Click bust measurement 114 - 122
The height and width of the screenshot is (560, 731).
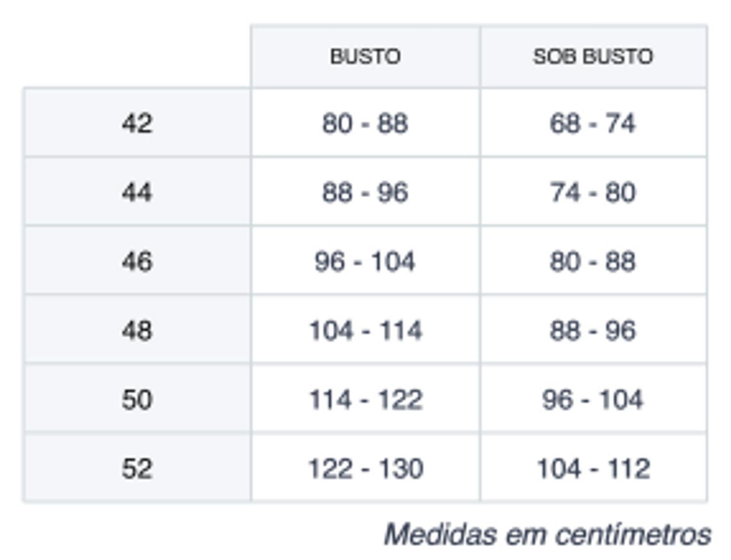(x=365, y=399)
